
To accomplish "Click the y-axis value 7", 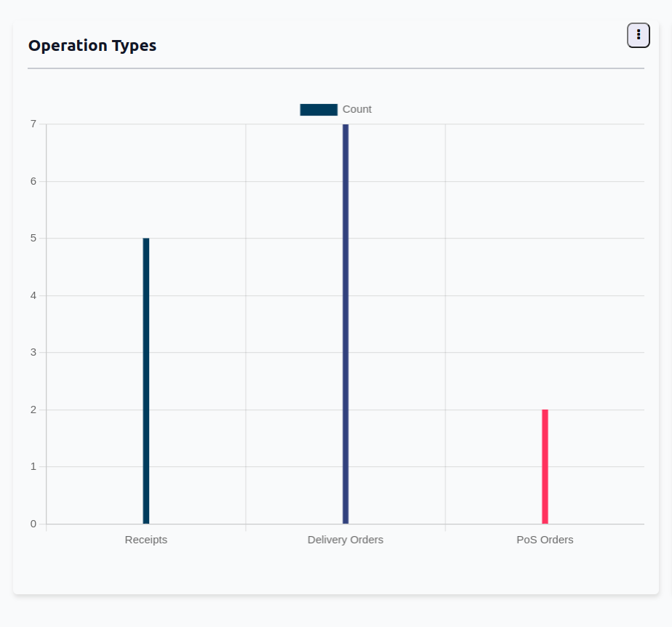I will click(x=33, y=124).
